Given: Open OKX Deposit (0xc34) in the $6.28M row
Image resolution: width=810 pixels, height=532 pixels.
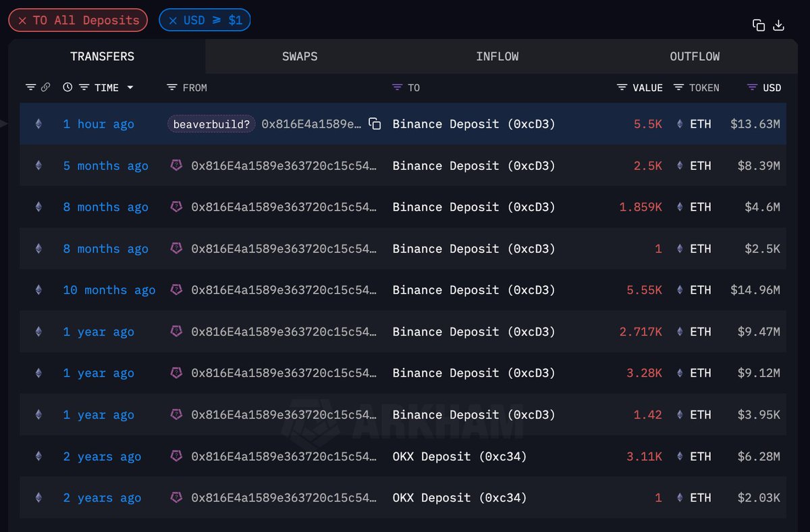Looking at the screenshot, I should [x=460, y=456].
